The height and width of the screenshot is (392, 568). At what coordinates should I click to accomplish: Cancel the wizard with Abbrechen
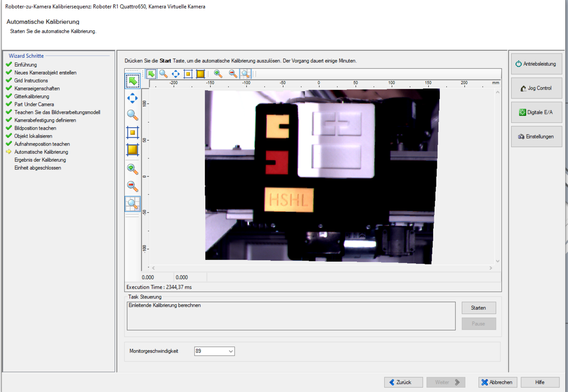[x=497, y=382]
